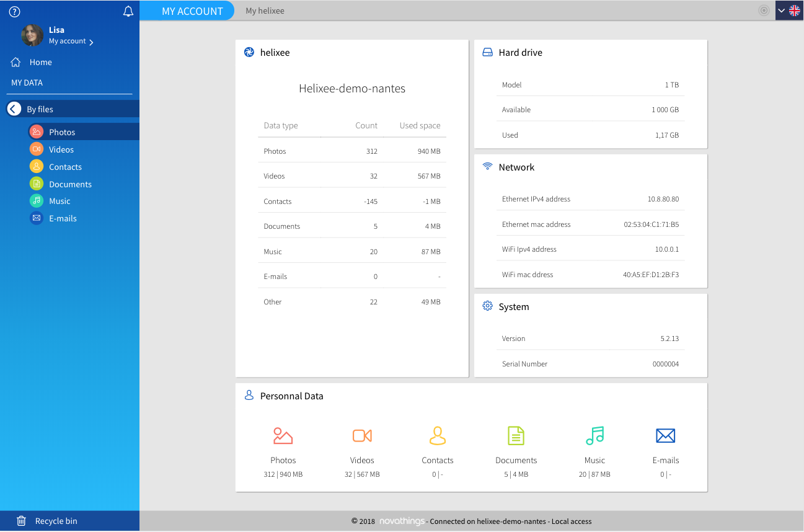Click the E-mails sidebar icon
This screenshot has height=532, width=804.
37,218
